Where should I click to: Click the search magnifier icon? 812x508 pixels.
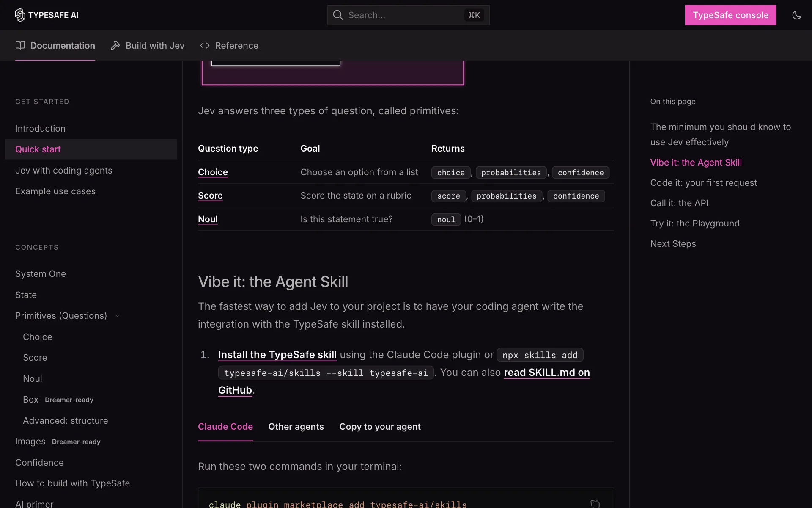pos(338,15)
